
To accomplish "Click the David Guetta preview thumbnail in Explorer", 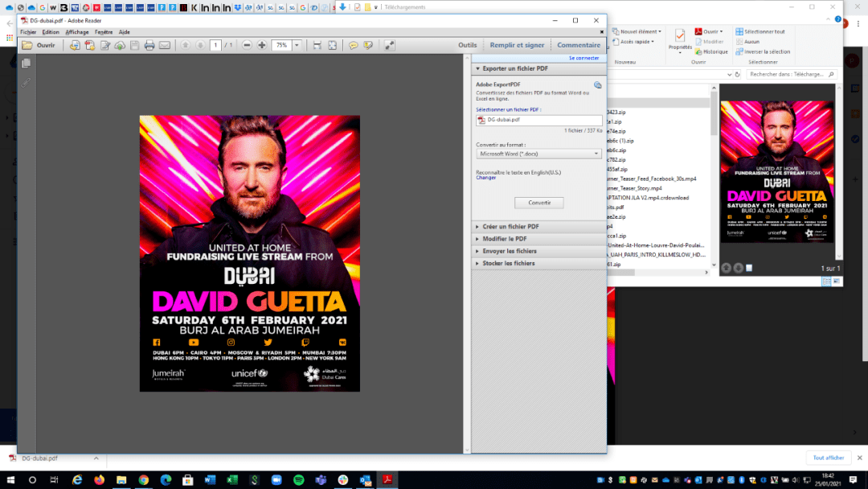I will coord(776,171).
